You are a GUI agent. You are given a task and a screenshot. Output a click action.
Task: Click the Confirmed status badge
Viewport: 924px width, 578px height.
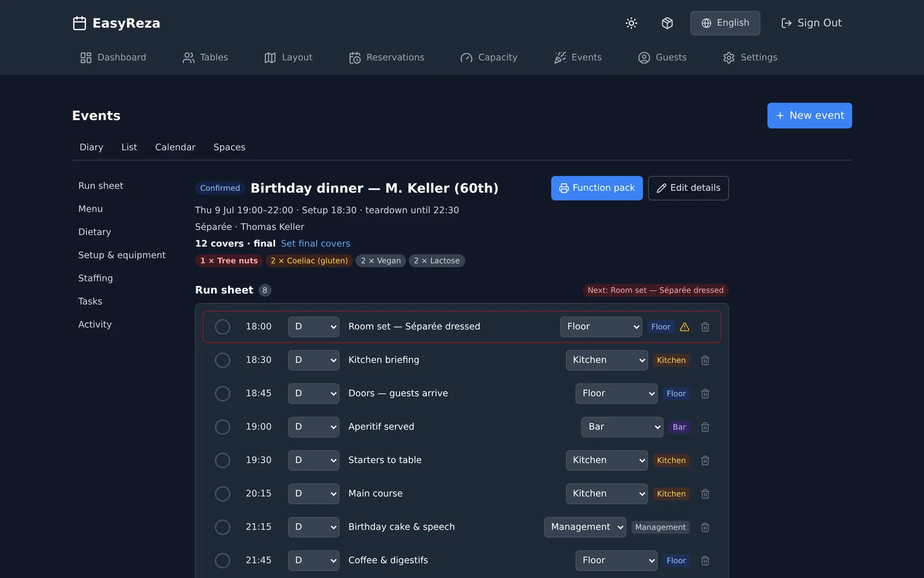(220, 188)
